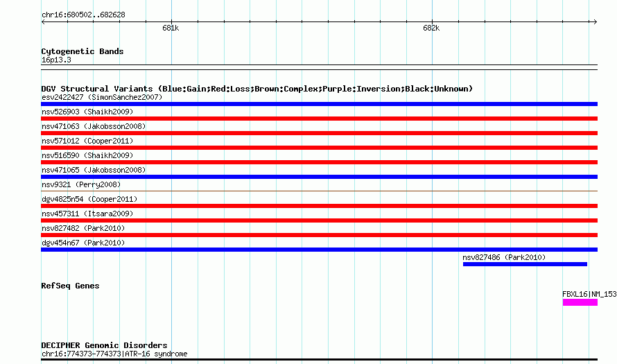This screenshot has height=364, width=617.
Task: Click the nsv471063 Jakobsson2008 red bar
Action: (x=319, y=133)
